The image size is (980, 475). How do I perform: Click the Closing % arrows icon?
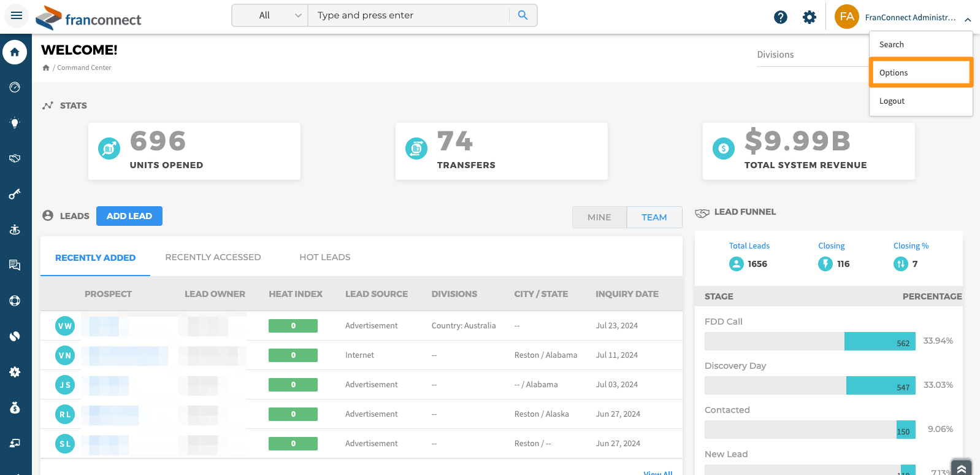[901, 264]
